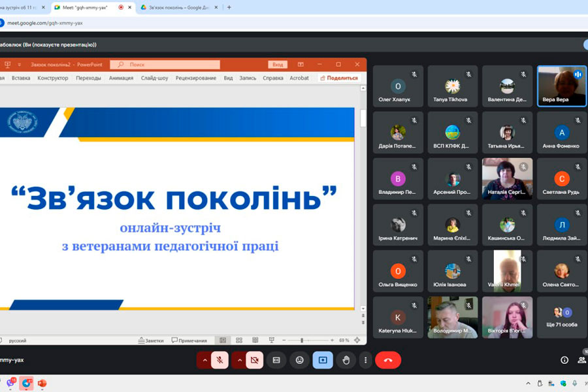Toggle the muted microphone button
588x392 pixels.
click(220, 360)
